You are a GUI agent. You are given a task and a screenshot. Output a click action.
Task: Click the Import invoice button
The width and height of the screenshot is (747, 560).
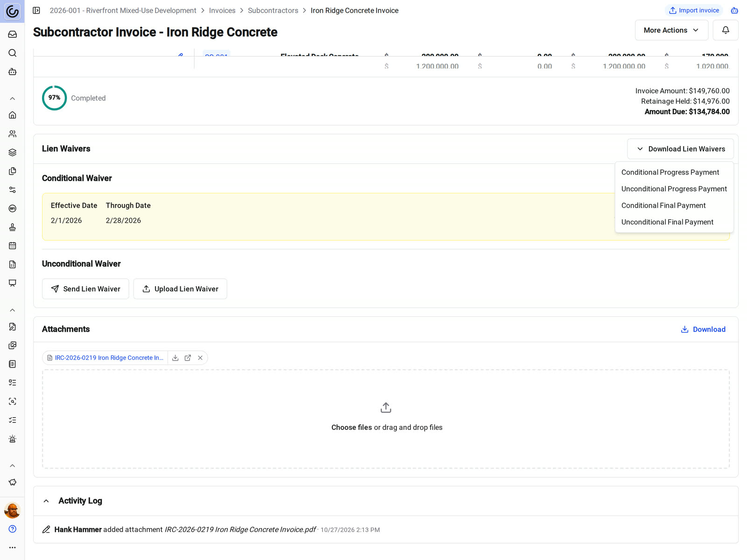pos(694,10)
